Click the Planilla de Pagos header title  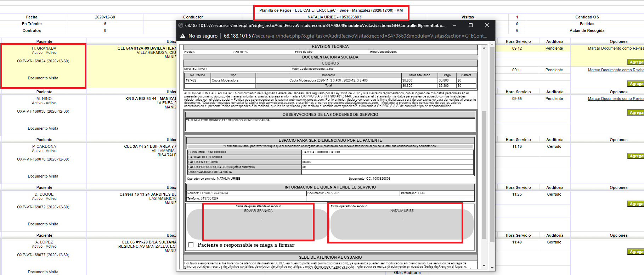pyautogui.click(x=331, y=10)
